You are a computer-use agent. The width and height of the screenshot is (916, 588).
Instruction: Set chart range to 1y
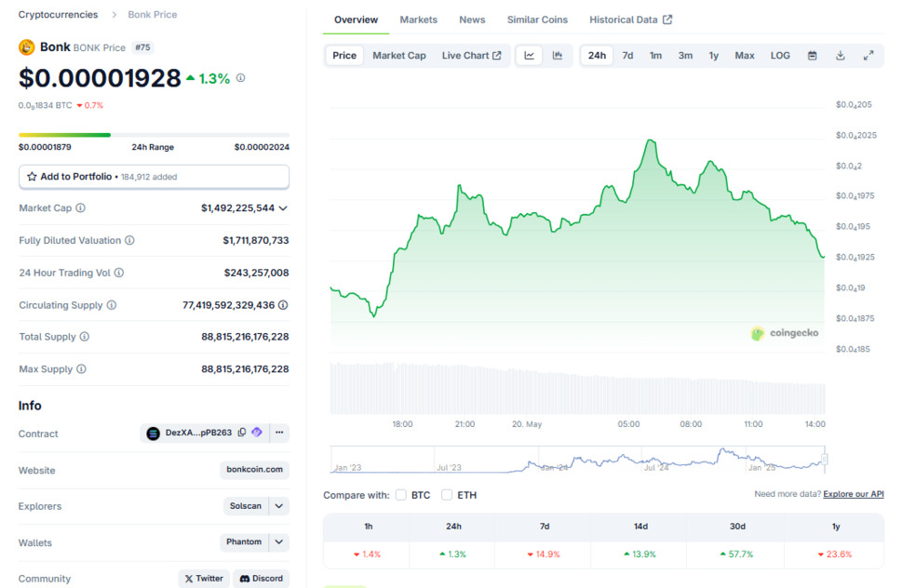(x=713, y=56)
